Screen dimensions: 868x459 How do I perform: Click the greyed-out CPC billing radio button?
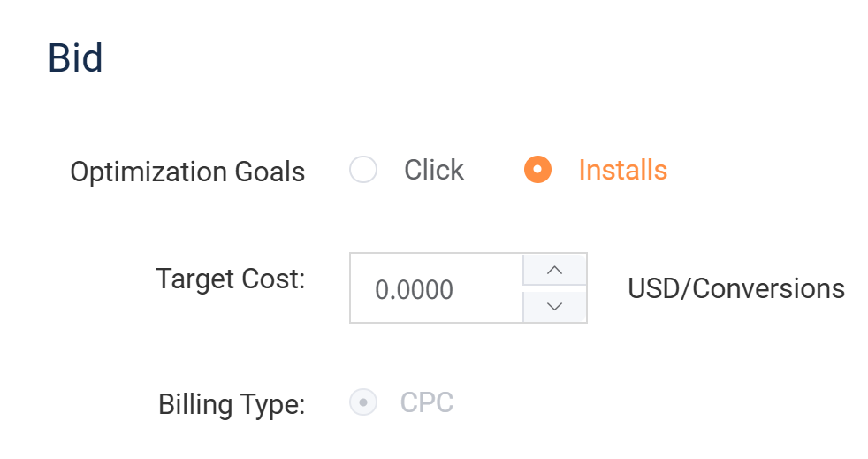tap(363, 403)
